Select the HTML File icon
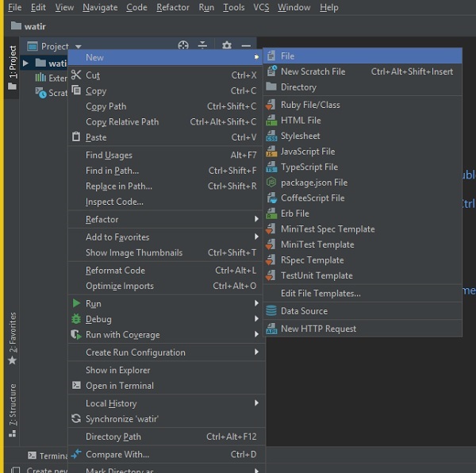Image resolution: width=476 pixels, height=473 pixels. [271, 121]
